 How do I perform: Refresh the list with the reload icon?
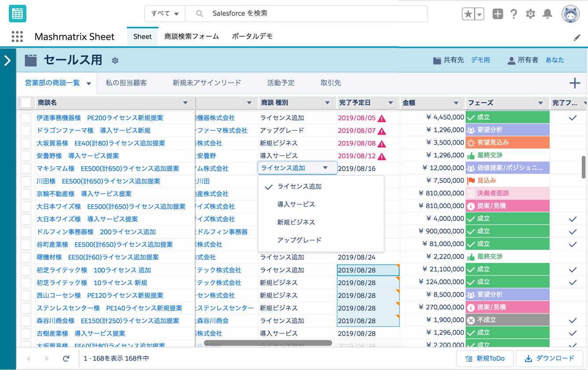click(x=66, y=359)
